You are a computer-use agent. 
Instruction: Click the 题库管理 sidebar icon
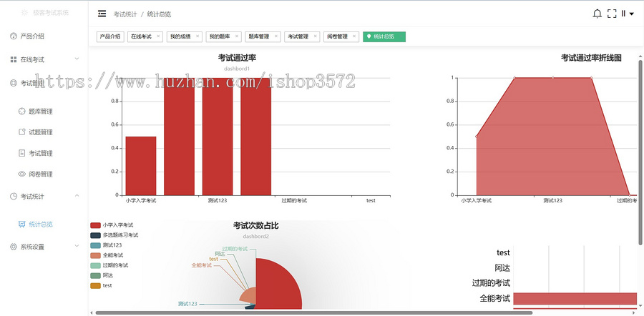coord(21,112)
